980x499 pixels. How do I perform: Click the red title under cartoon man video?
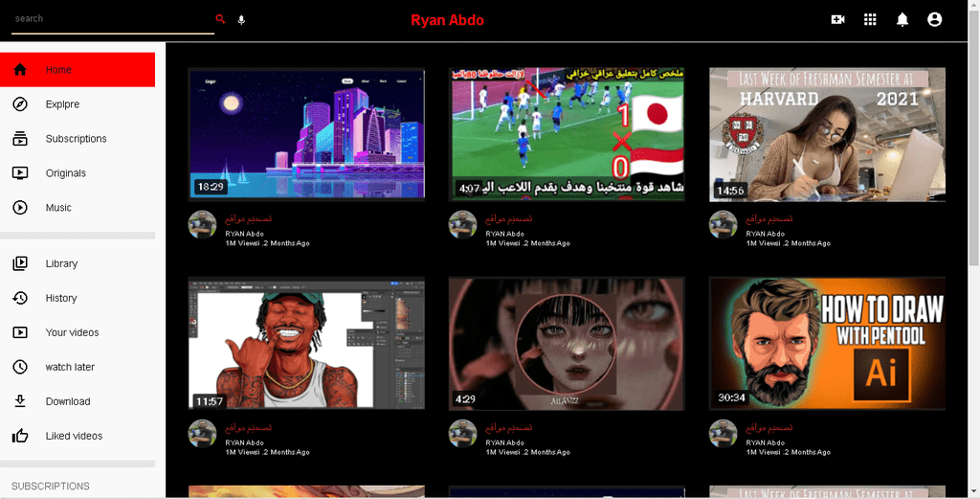pyautogui.click(x=248, y=428)
